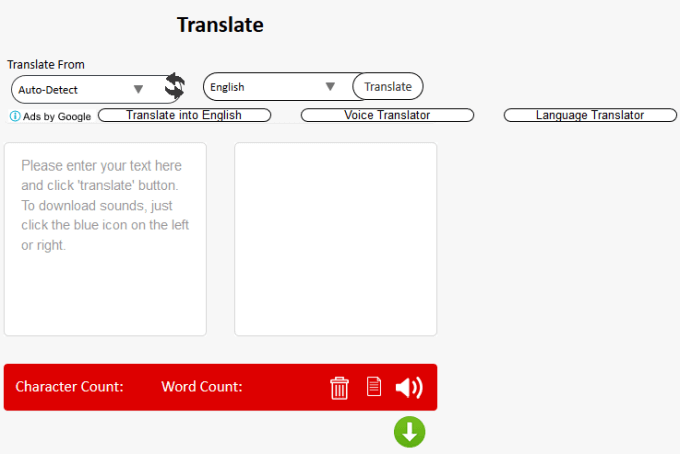Click into the source text input box
The height and width of the screenshot is (454, 680).
105,239
